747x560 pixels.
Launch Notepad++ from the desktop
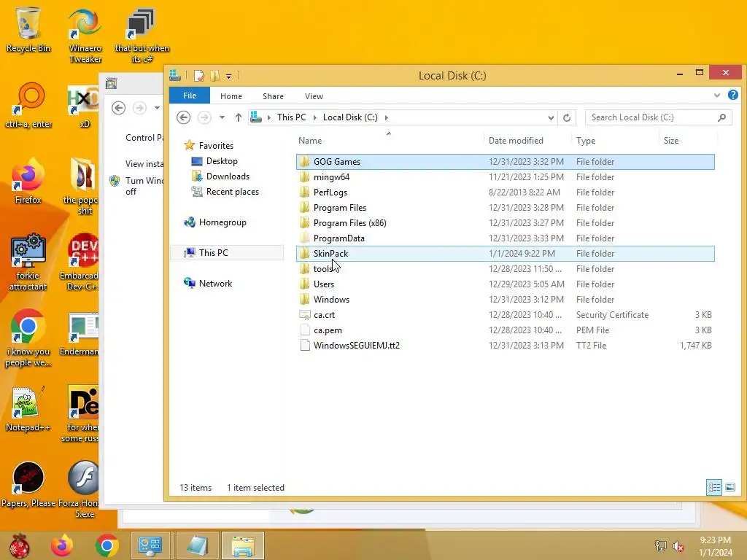pyautogui.click(x=28, y=408)
